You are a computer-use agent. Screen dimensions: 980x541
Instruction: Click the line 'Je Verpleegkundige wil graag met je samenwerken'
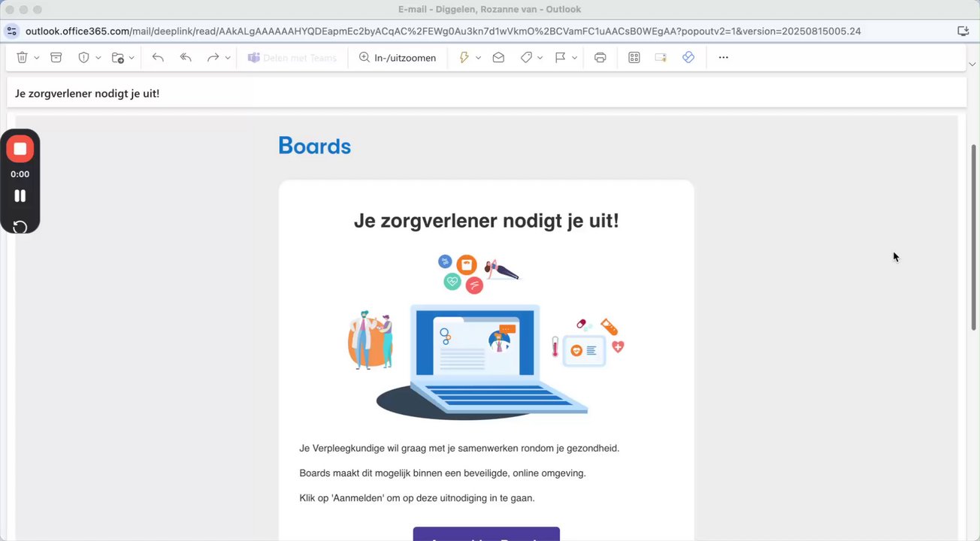(x=459, y=449)
